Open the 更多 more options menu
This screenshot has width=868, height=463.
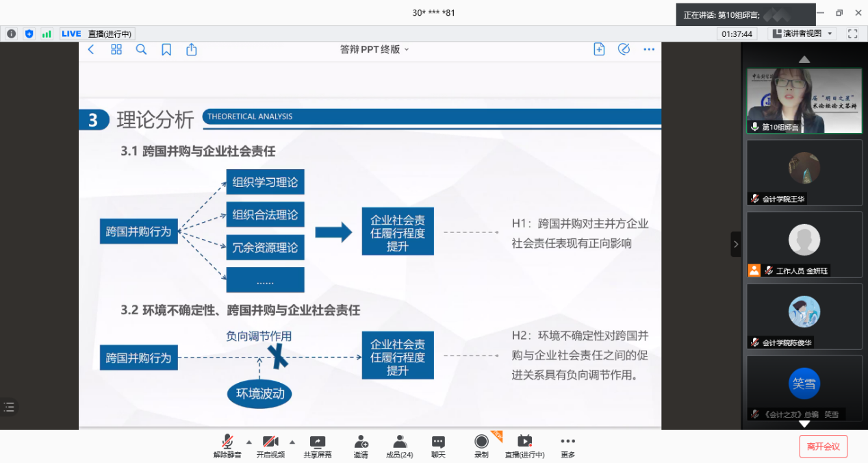(567, 442)
